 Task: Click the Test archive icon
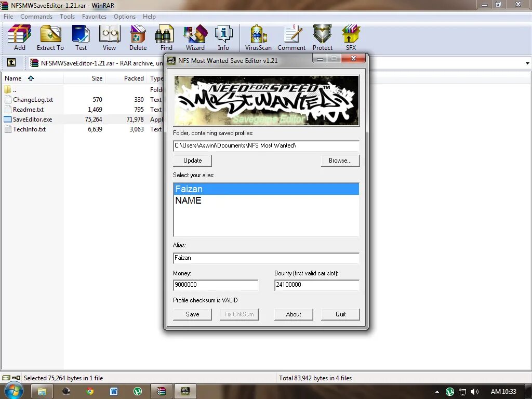point(81,37)
